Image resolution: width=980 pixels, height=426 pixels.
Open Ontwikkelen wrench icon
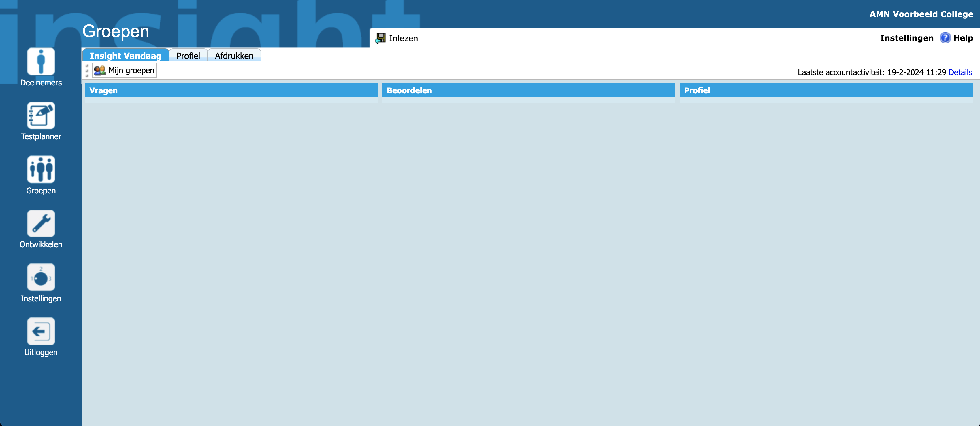coord(41,223)
